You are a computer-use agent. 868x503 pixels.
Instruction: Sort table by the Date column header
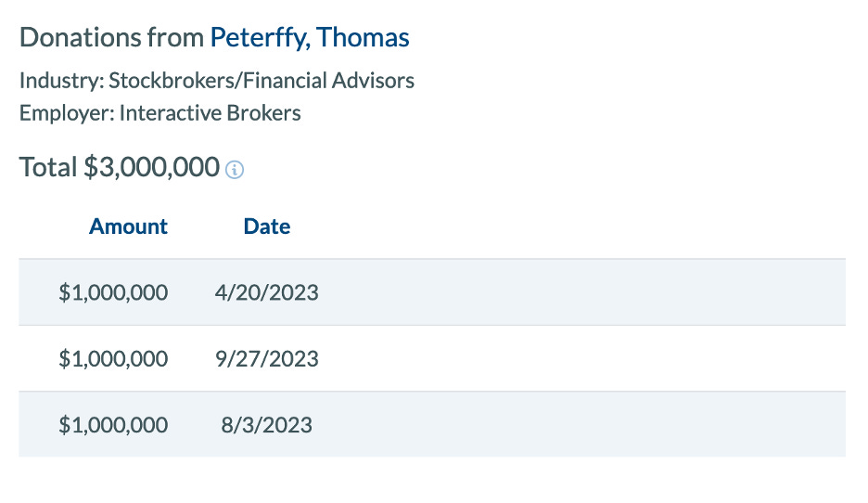(x=267, y=226)
